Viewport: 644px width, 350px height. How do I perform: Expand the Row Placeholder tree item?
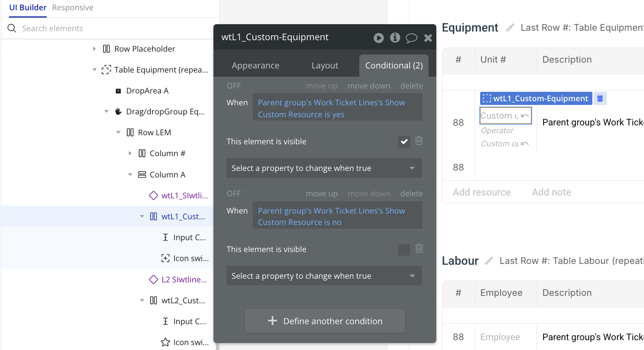(x=95, y=49)
